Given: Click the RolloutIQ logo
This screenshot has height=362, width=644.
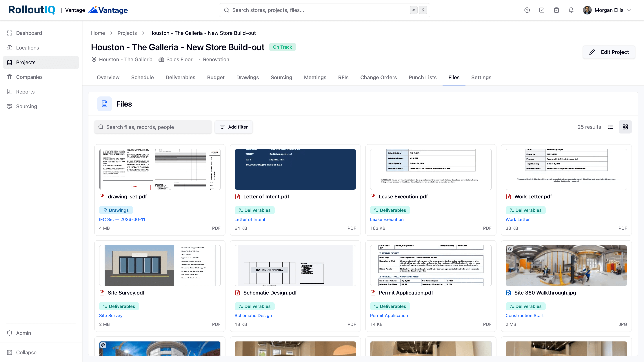Looking at the screenshot, I should [x=32, y=10].
